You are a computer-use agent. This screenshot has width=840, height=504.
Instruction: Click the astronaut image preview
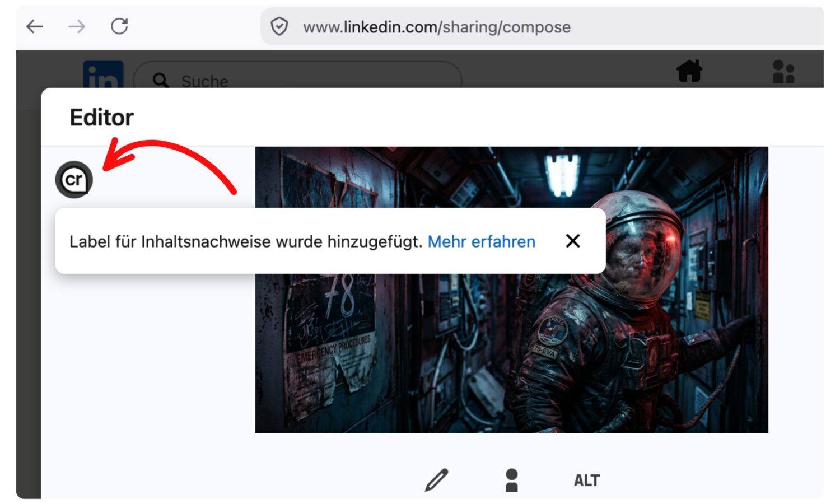(511, 290)
